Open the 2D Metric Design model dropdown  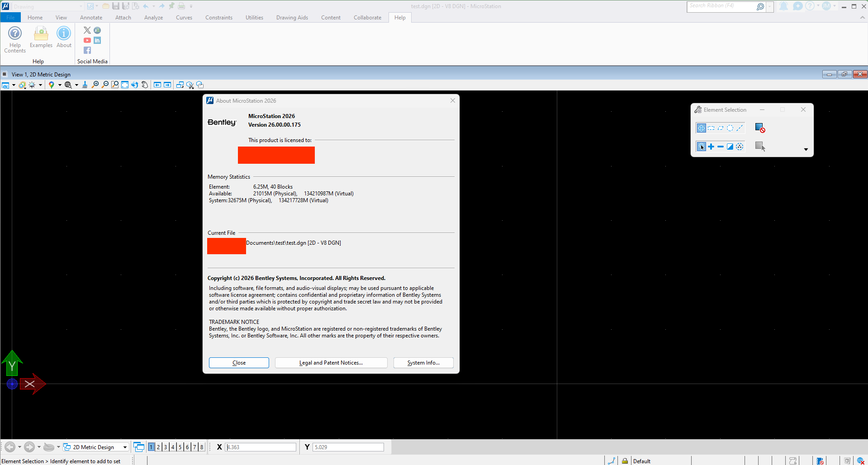[125, 447]
